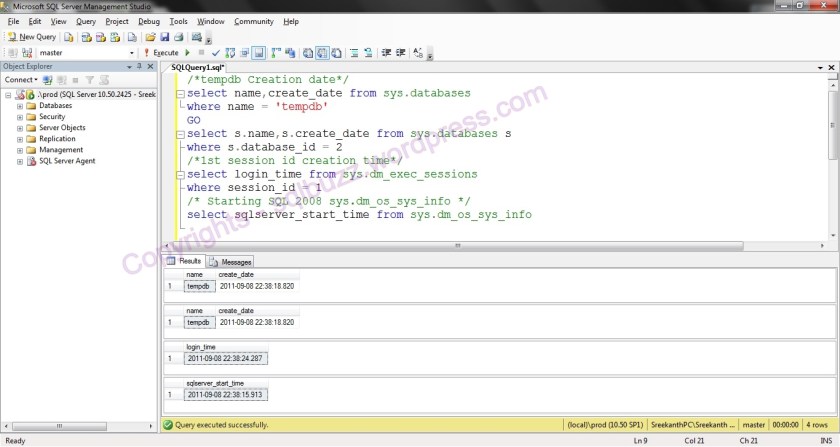Image resolution: width=840 pixels, height=447 pixels.
Task: Click the Filter icon in Object Explorer
Action: 88,79
